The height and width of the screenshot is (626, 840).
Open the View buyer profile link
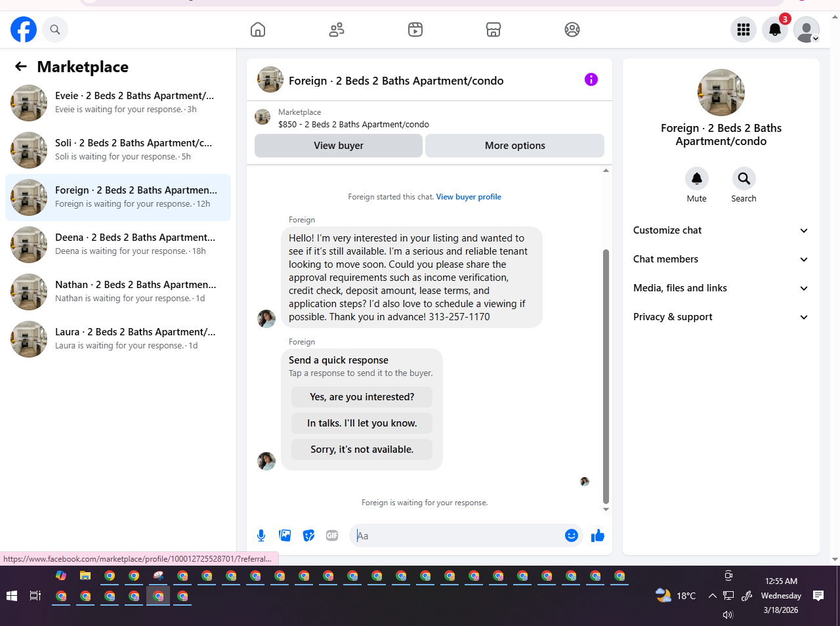tap(469, 197)
